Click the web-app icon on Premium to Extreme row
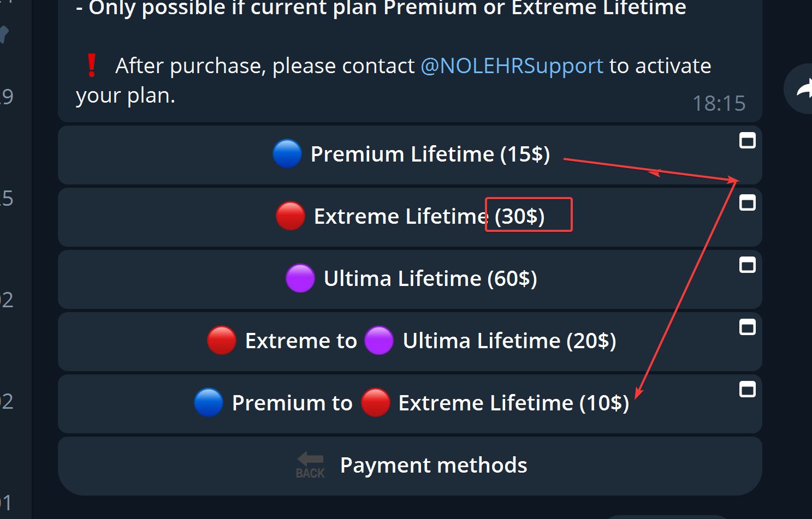Screen dimensions: 812x519 [x=747, y=390]
